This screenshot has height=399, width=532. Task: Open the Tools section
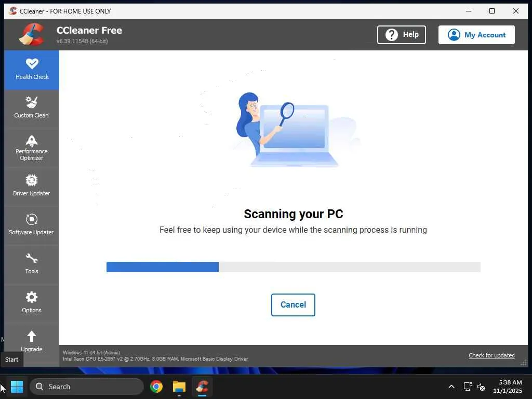(32, 264)
